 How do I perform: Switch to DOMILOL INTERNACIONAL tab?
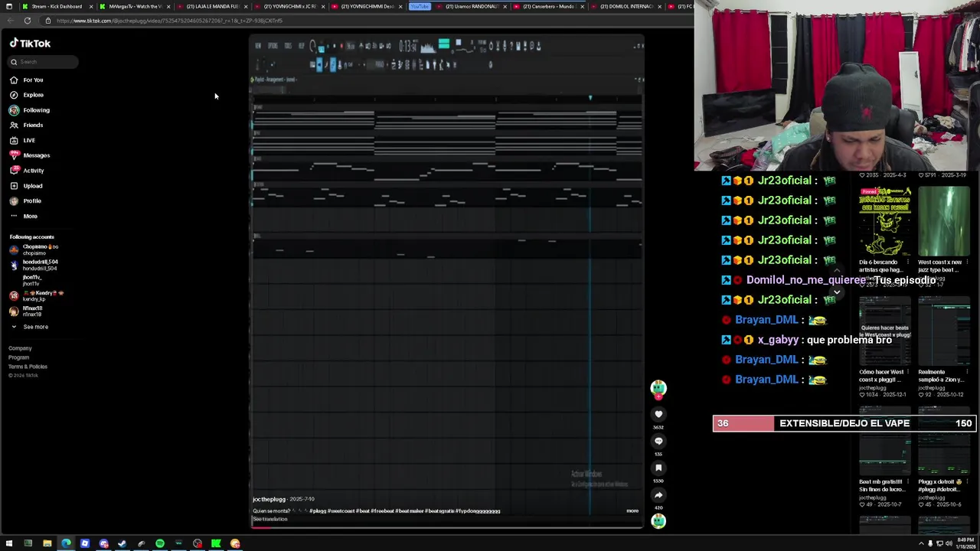tap(626, 6)
